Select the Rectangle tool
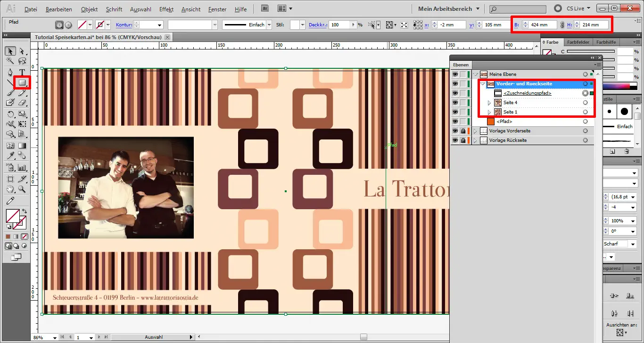 tap(22, 82)
